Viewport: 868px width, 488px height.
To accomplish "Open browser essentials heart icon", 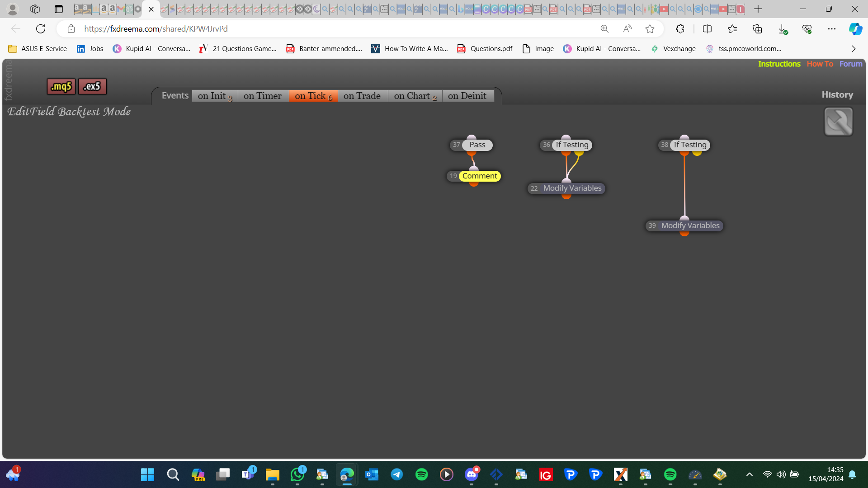I will [x=807, y=29].
